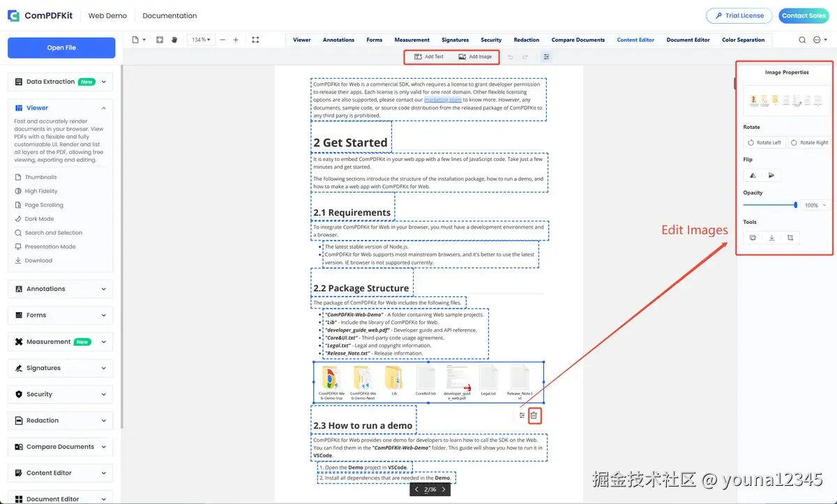Delete the selected image with trash icon

click(x=534, y=415)
